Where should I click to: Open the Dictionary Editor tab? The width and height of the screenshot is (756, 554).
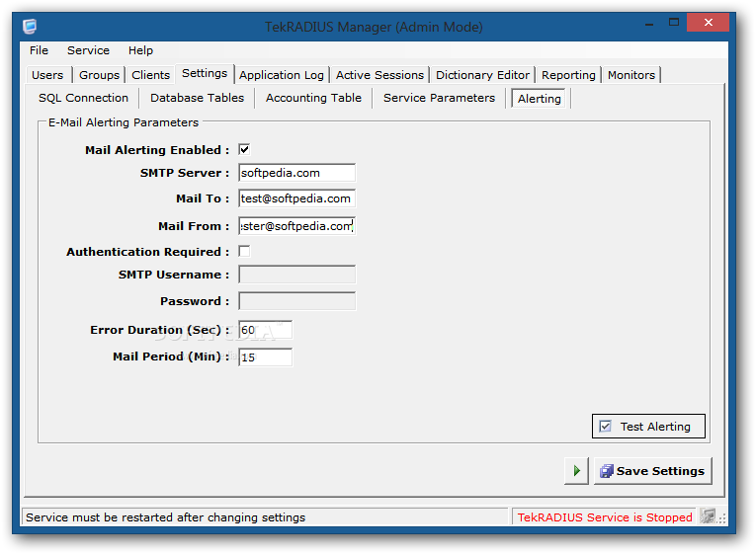[482, 75]
